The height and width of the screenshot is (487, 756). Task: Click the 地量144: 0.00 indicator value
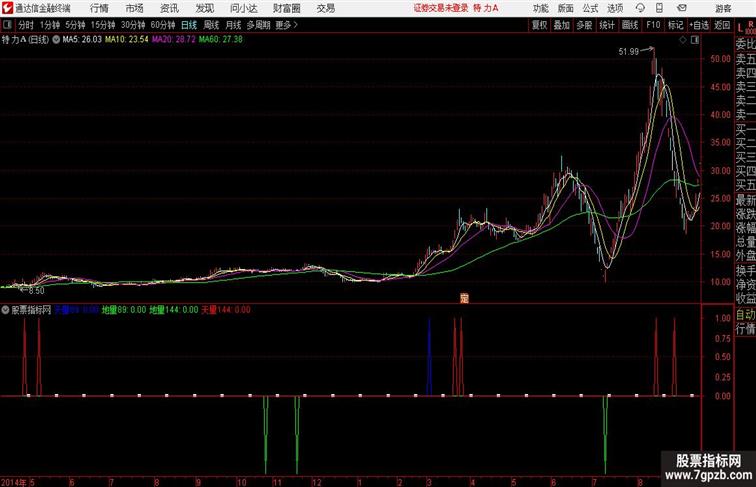(174, 310)
